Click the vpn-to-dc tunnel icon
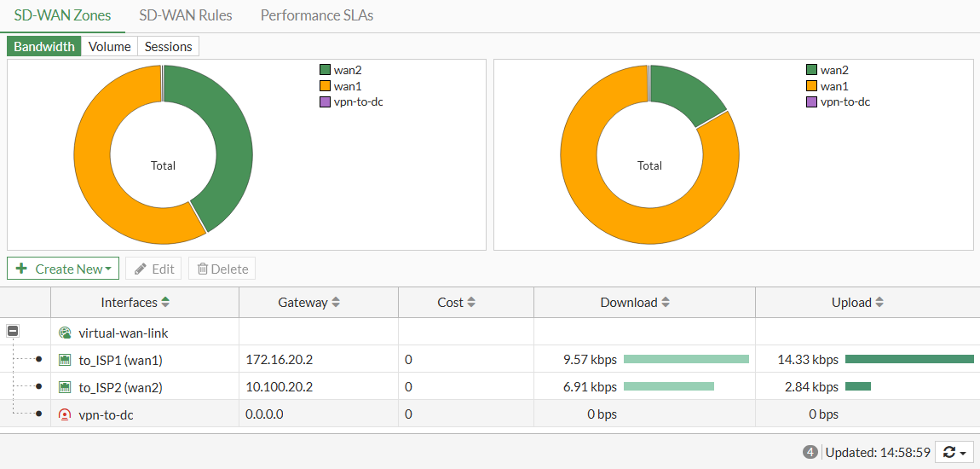This screenshot has width=980, height=469. [x=65, y=414]
